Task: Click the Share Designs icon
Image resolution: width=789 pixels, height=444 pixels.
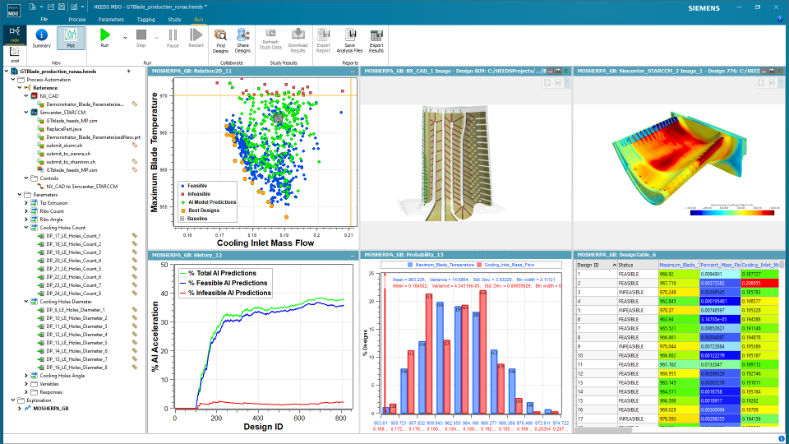Action: tap(244, 40)
